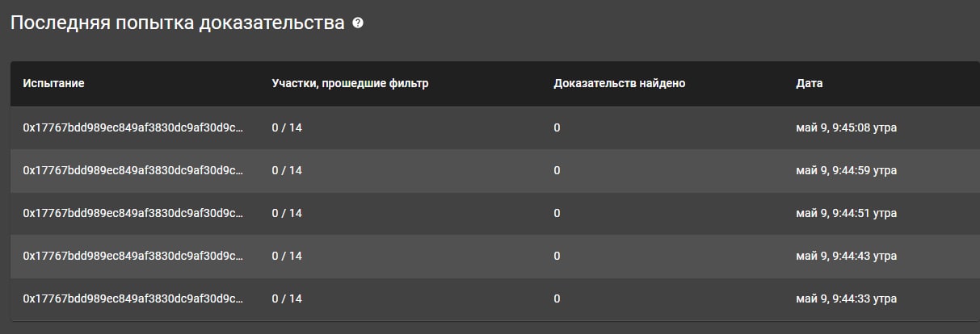Click the date "май 9, 9:45:08 утра"
This screenshot has width=980, height=334.
(846, 127)
